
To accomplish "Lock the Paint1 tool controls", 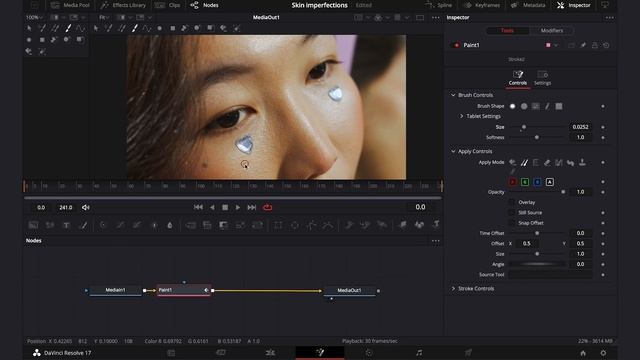I will [595, 45].
